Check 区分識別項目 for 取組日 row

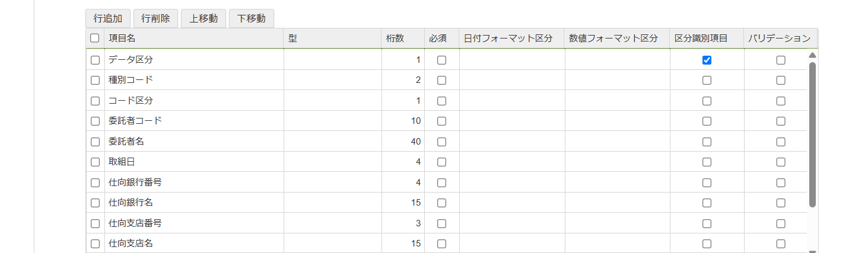(x=707, y=162)
